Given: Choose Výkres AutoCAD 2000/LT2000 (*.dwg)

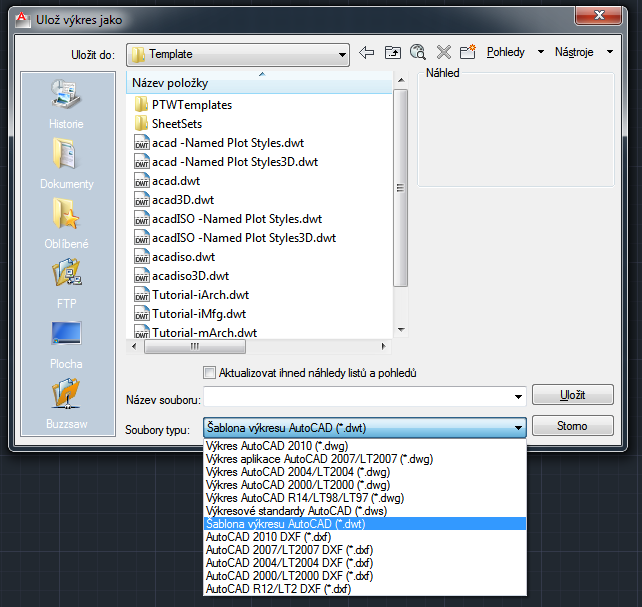Looking at the screenshot, I should 364,485.
